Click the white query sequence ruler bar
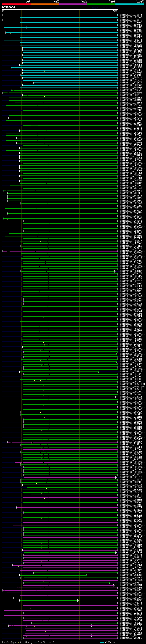 (x=60, y=10)
